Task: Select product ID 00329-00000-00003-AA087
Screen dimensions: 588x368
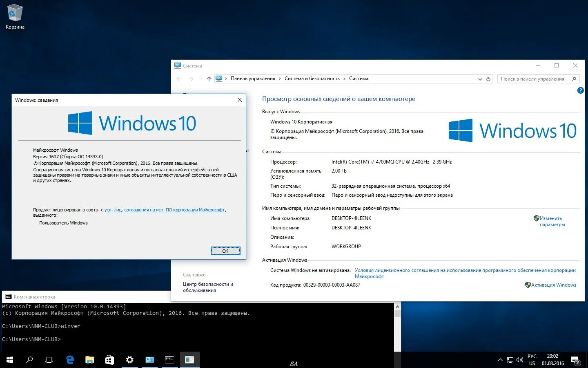Action: coord(332,285)
